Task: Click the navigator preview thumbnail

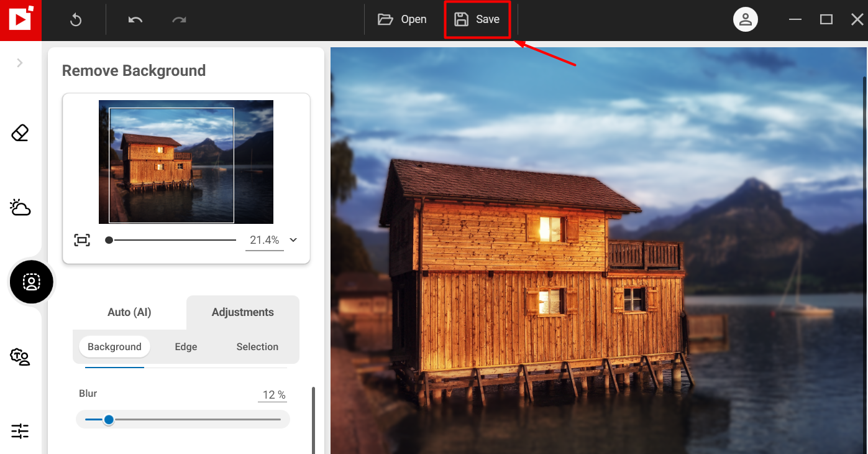Action: point(186,162)
